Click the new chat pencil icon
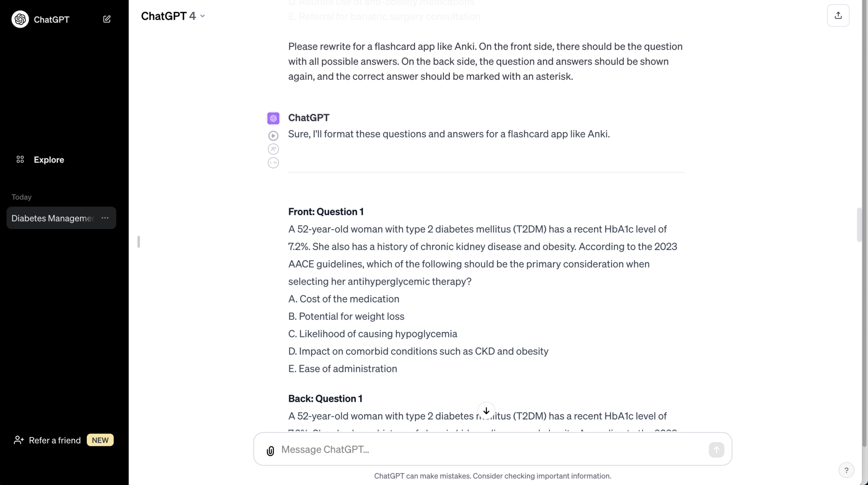 (107, 19)
